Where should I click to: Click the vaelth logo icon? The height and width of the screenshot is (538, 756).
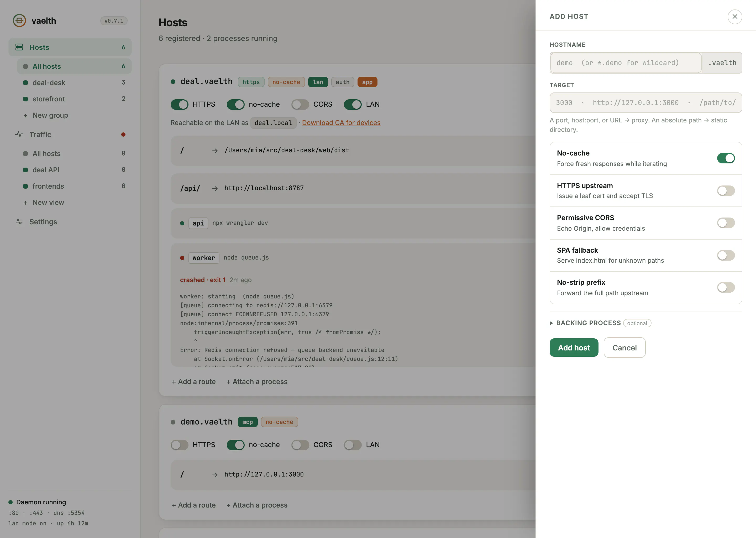point(19,20)
